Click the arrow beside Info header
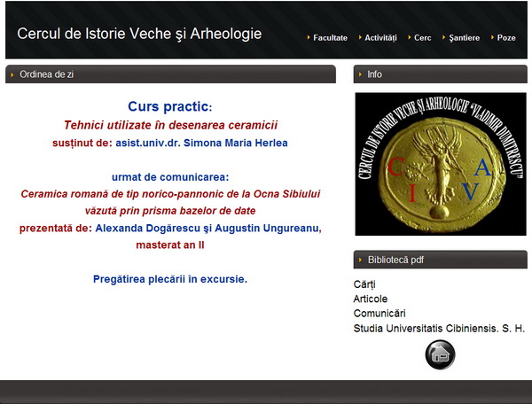This screenshot has width=532, height=404. (x=360, y=74)
